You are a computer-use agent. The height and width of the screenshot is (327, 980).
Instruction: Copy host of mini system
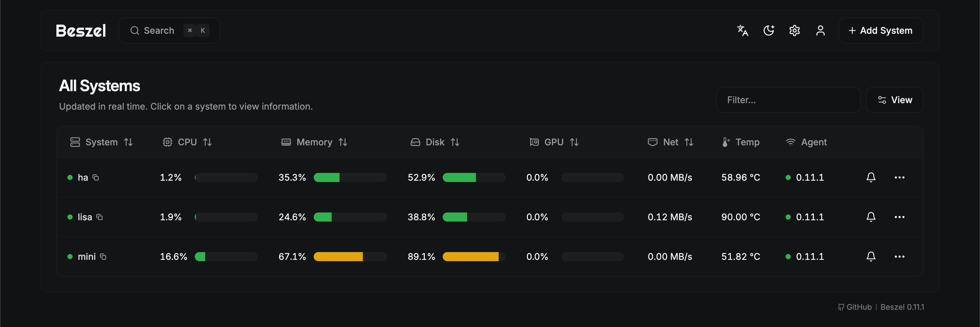click(103, 257)
